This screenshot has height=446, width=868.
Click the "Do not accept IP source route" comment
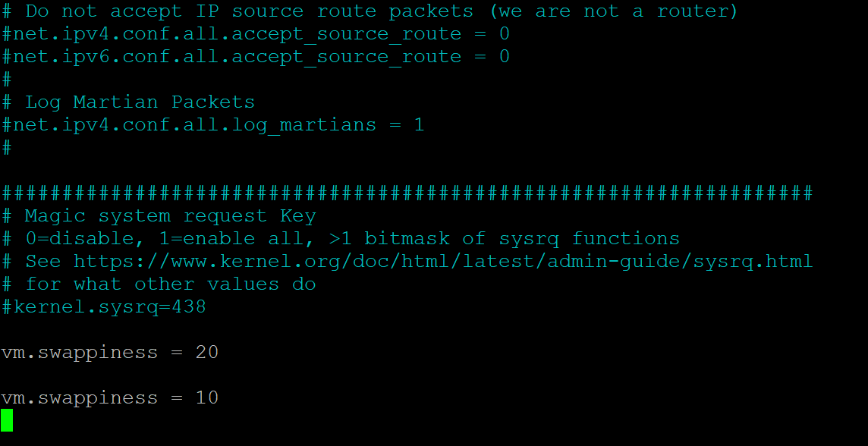tap(370, 11)
